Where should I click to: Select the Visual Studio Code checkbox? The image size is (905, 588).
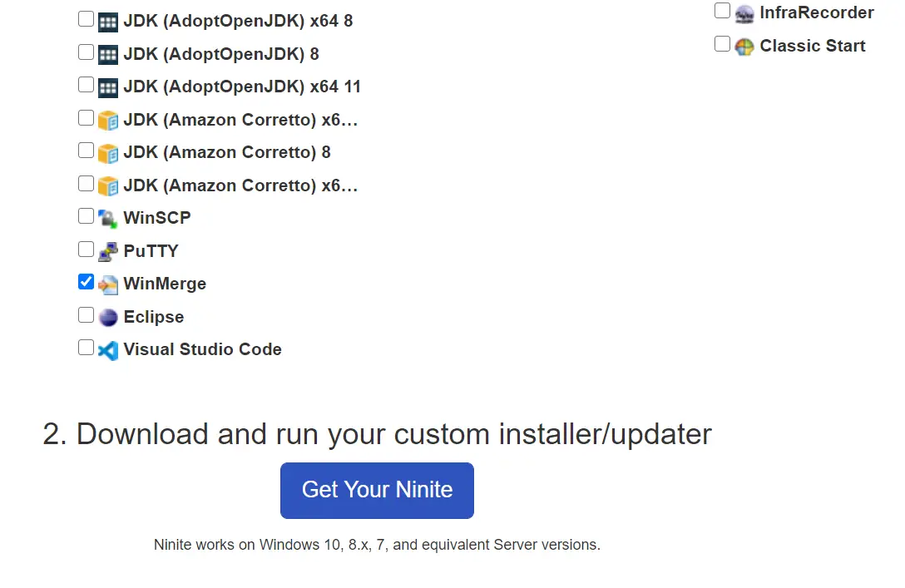click(x=86, y=348)
